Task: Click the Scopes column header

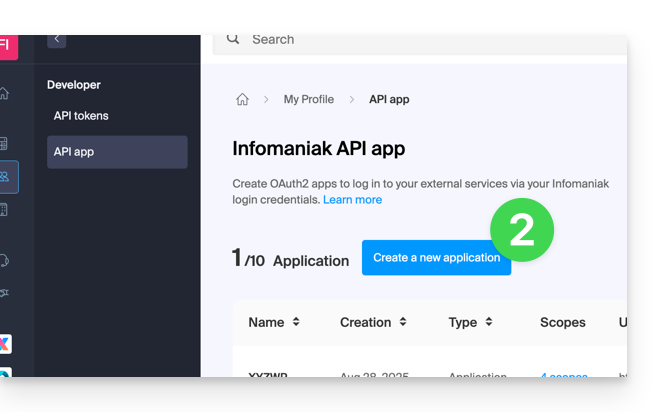Action: (x=562, y=323)
